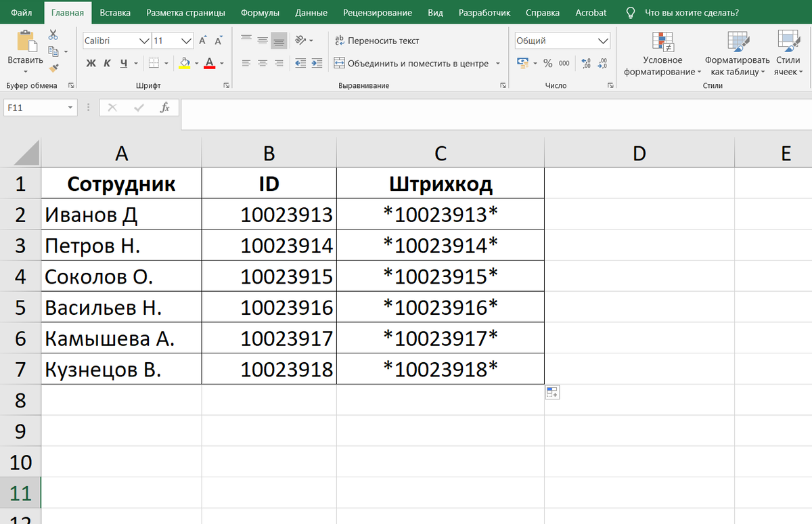This screenshot has width=812, height=524.
Task: Open the font color dropdown arrow
Action: (221, 64)
